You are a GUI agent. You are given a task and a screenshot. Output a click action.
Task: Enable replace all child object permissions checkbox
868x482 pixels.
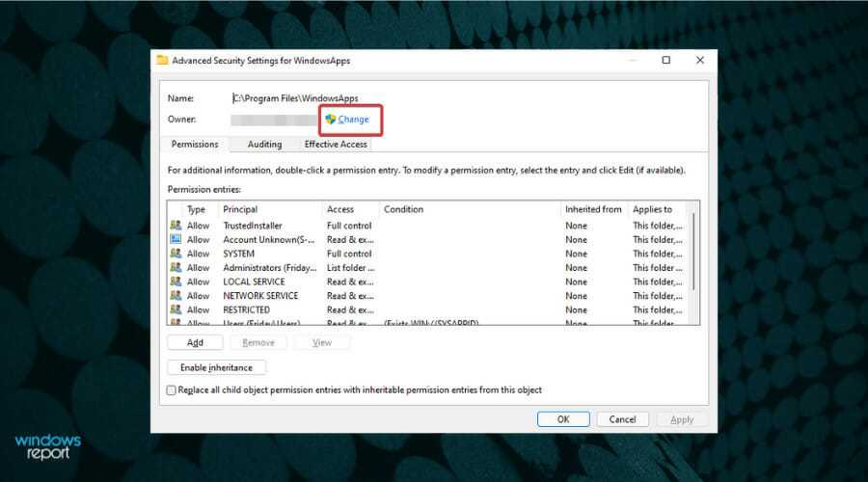coord(172,390)
